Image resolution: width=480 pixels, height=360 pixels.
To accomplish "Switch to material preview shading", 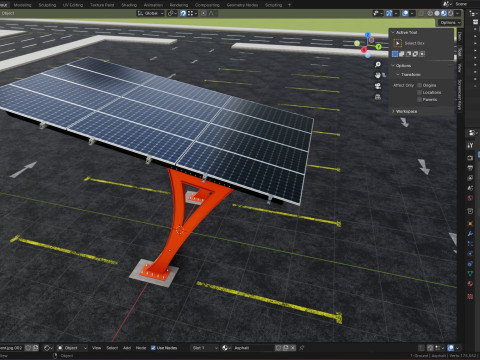I will (444, 13).
